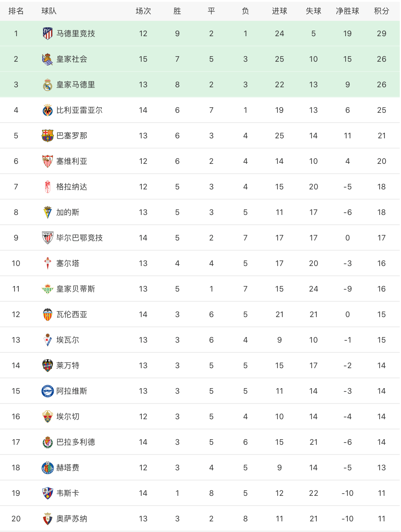
Task: Sort table by 积分 column header
Action: [x=381, y=11]
